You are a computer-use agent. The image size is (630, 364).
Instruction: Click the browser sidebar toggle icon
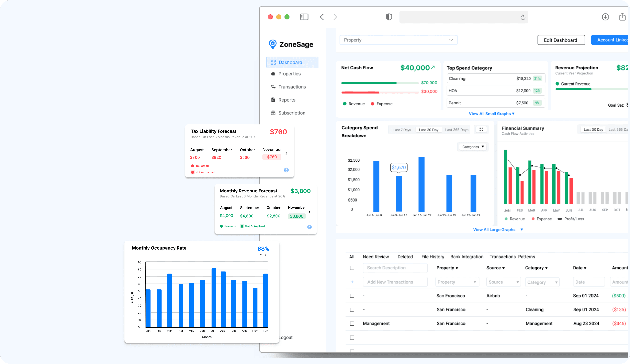[x=304, y=17]
